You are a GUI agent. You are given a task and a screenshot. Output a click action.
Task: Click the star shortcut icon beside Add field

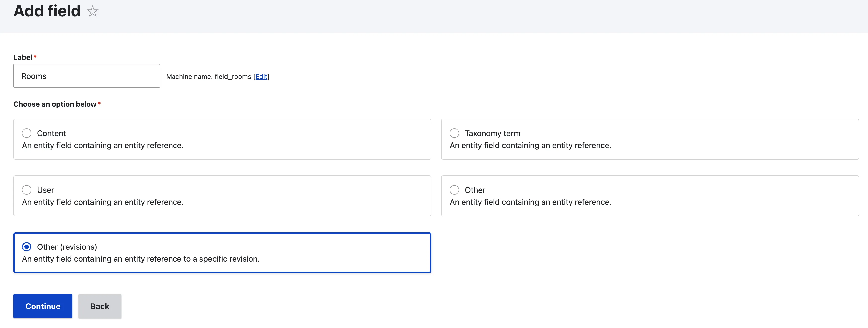pos(92,11)
